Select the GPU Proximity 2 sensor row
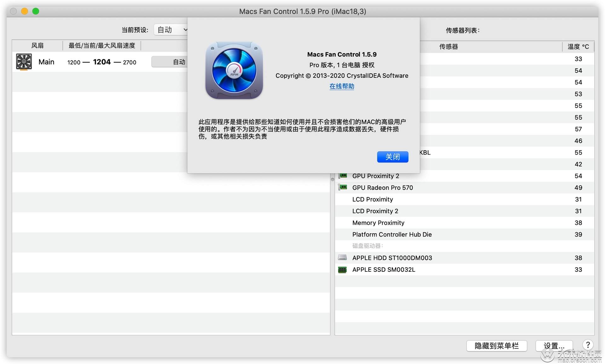The image size is (605, 364). [x=464, y=176]
